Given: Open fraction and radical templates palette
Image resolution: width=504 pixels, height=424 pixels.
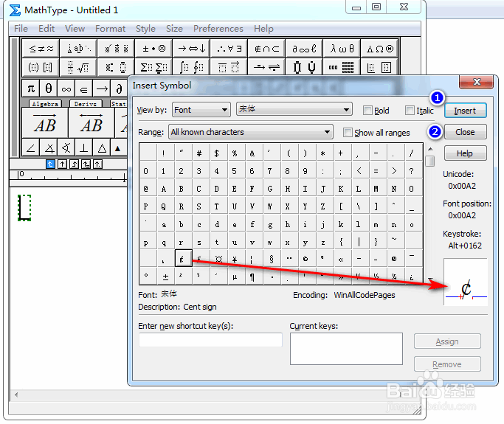Looking at the screenshot, I should 78,67.
